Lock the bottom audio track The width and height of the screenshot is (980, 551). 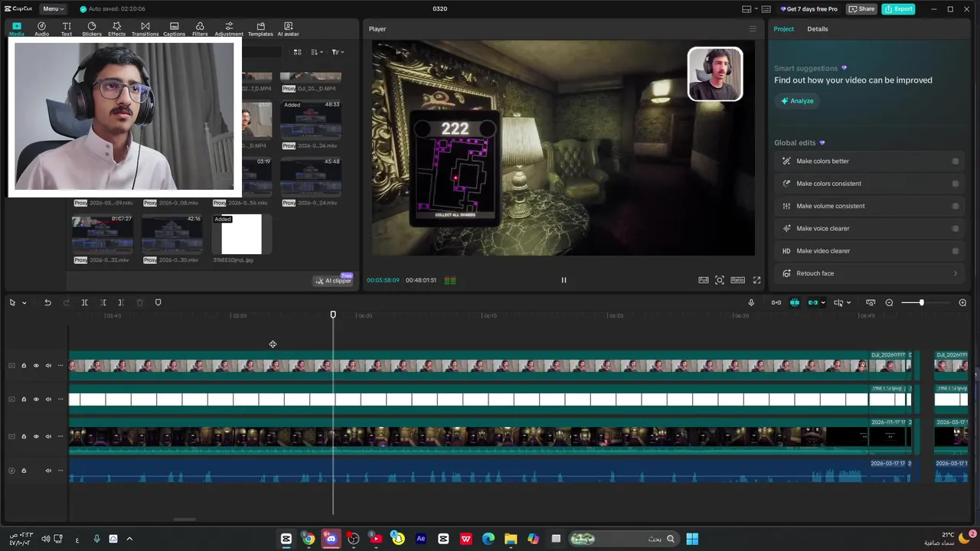[x=24, y=471]
